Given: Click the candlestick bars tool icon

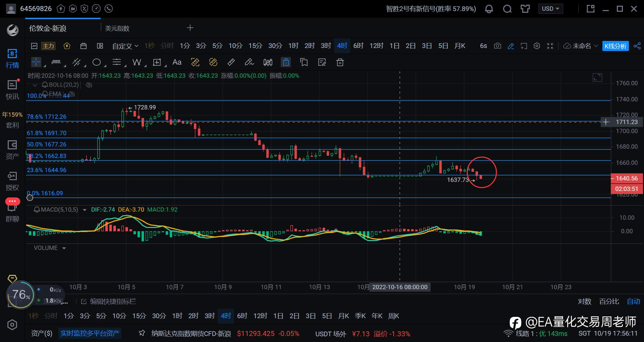Looking at the screenshot, I should (x=268, y=62).
